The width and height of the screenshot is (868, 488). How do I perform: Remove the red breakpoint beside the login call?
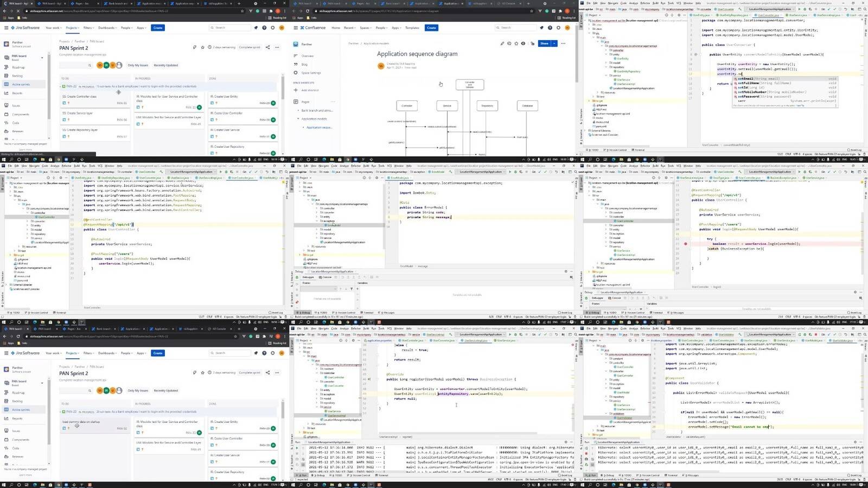[x=686, y=244]
